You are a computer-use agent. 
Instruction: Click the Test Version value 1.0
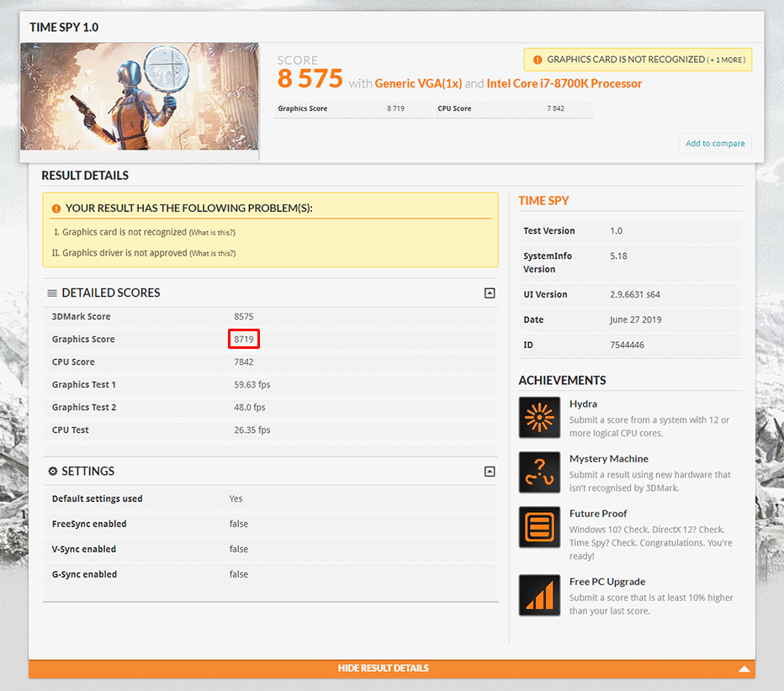point(616,231)
